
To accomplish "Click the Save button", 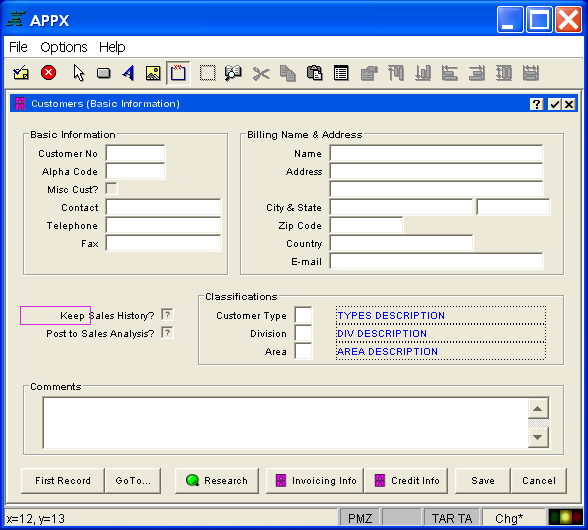I will pos(483,481).
